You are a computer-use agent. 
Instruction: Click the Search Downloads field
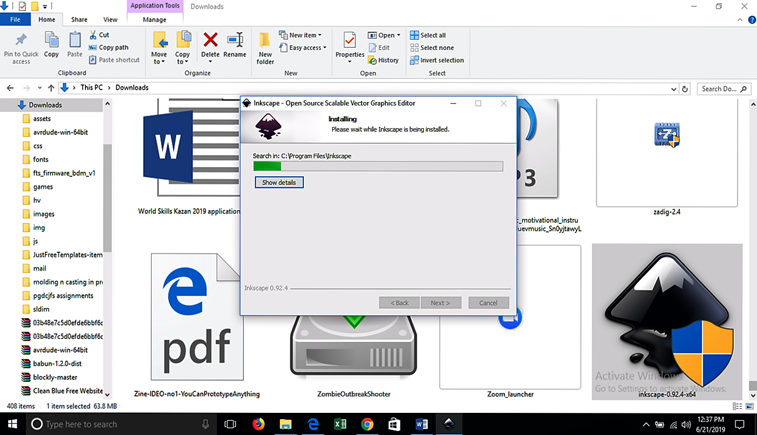(x=725, y=89)
